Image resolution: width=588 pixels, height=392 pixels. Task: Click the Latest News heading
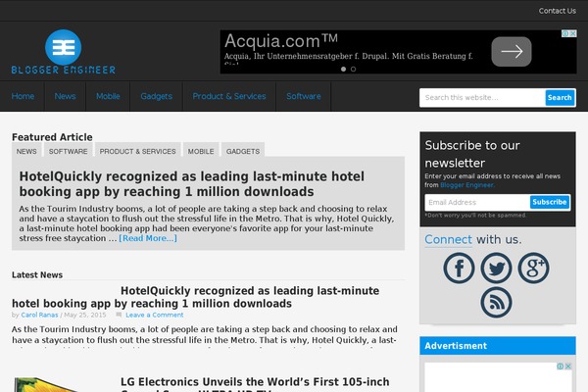pyautogui.click(x=37, y=275)
